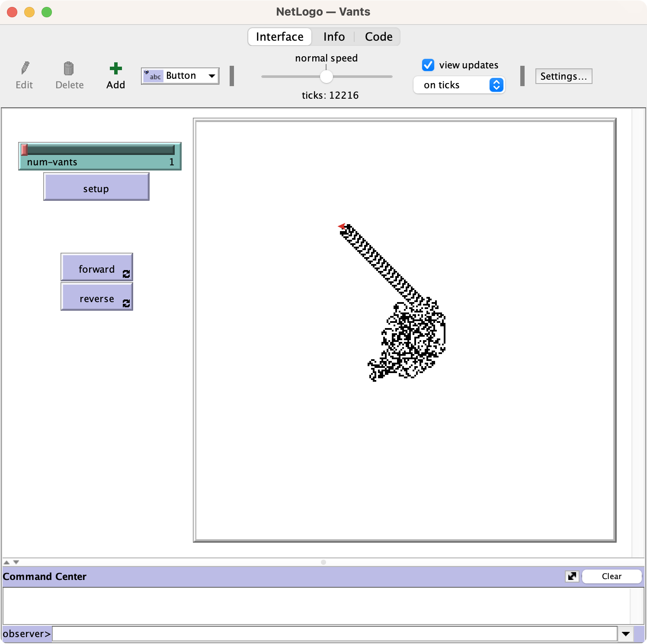Switch to the Info tab
Screen dimensions: 647x644
pos(334,37)
